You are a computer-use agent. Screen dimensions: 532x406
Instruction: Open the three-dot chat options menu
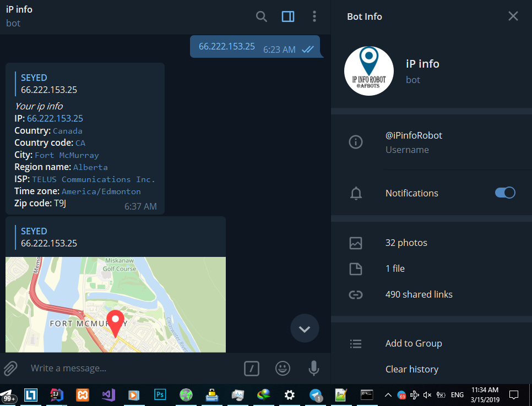[314, 17]
